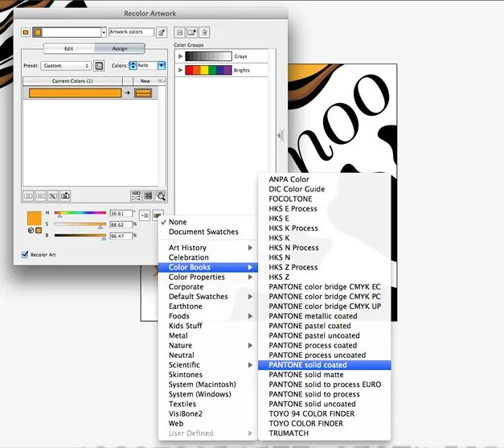Click the brightness value field 96.47
504x448 pixels.
tap(121, 236)
